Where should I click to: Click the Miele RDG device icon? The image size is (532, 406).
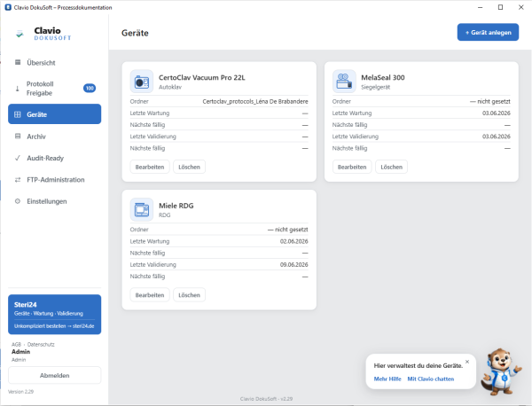pyautogui.click(x=142, y=209)
